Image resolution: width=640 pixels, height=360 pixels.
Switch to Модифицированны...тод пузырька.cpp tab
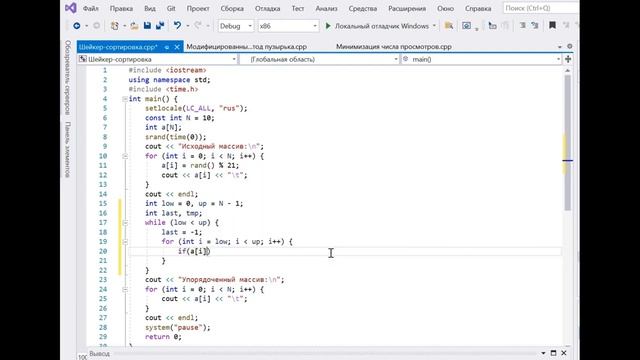click(247, 47)
